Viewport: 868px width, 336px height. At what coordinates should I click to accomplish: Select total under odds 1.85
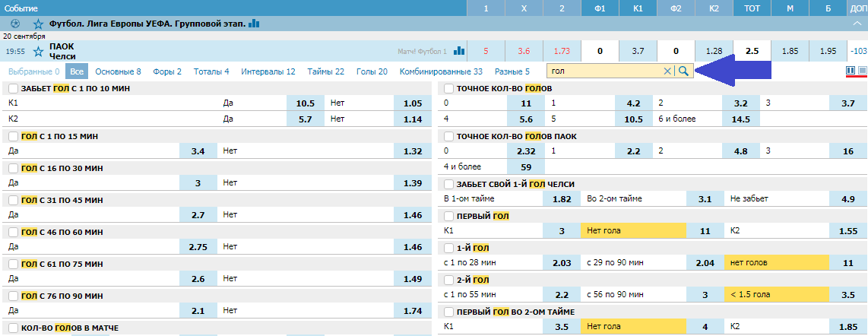coord(790,51)
